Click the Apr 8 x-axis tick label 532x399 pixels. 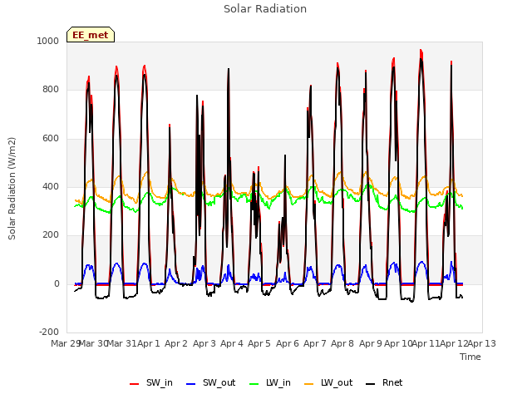pos(342,343)
